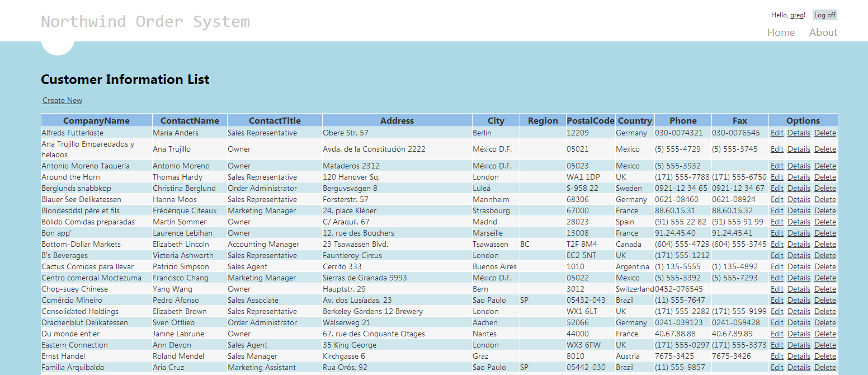
Task: Delete Centro comercial Moctezuma
Action: tap(825, 278)
